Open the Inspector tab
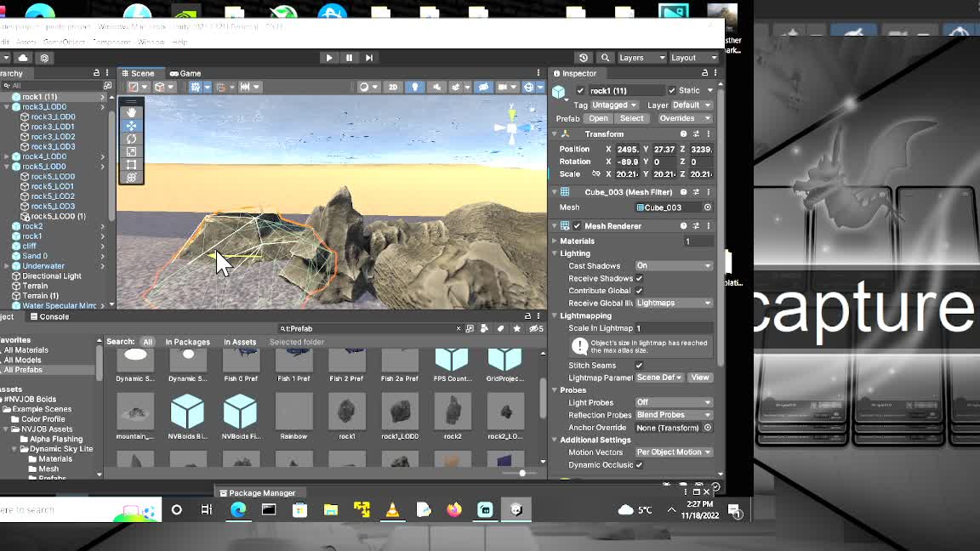The image size is (980, 551). click(x=575, y=73)
